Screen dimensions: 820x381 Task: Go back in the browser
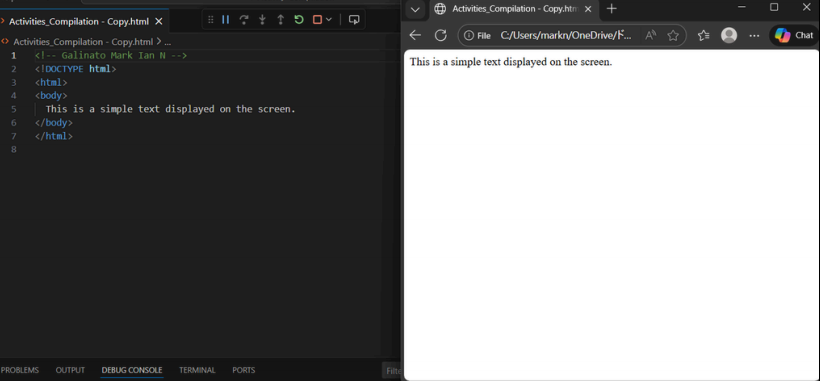(415, 35)
